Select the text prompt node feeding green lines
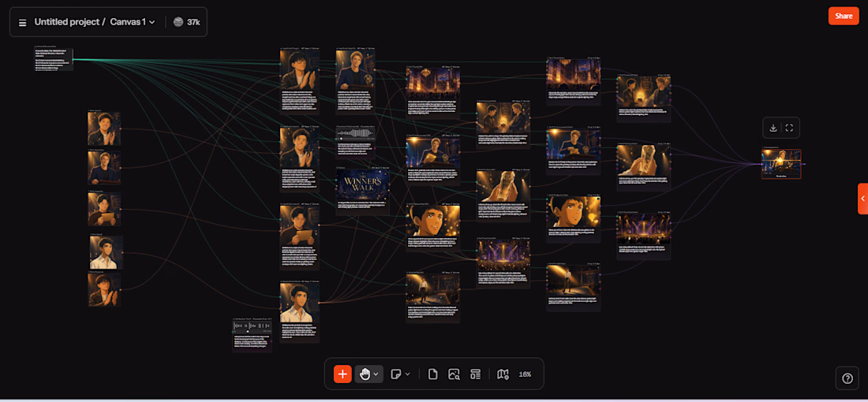868x402 pixels. (x=53, y=60)
